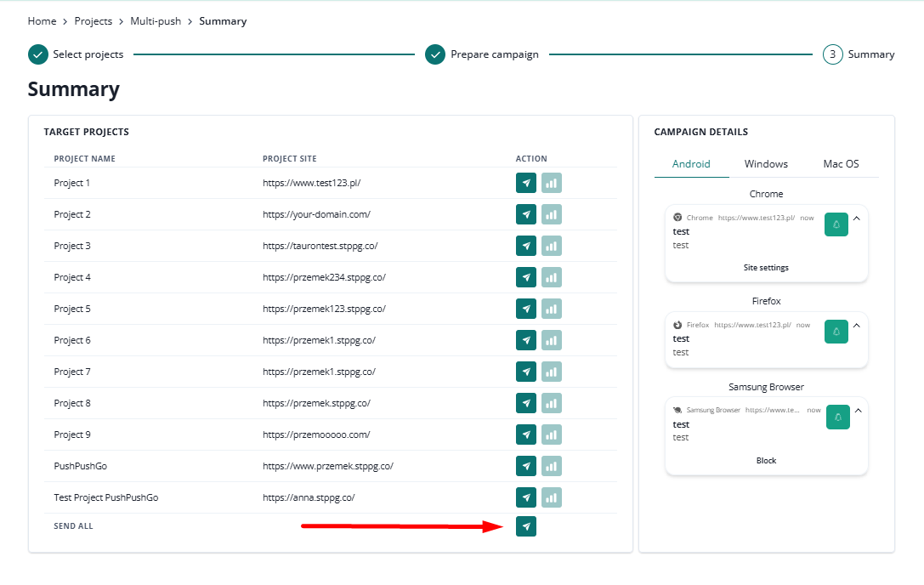Collapse the Firefox notification preview chevron

click(857, 326)
